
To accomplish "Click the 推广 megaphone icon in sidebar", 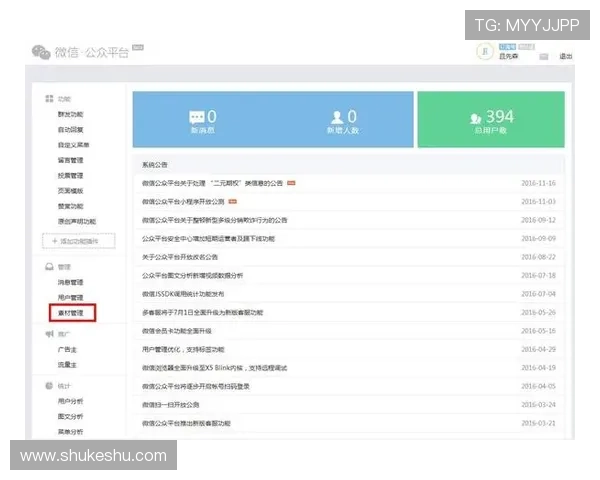I will (49, 334).
